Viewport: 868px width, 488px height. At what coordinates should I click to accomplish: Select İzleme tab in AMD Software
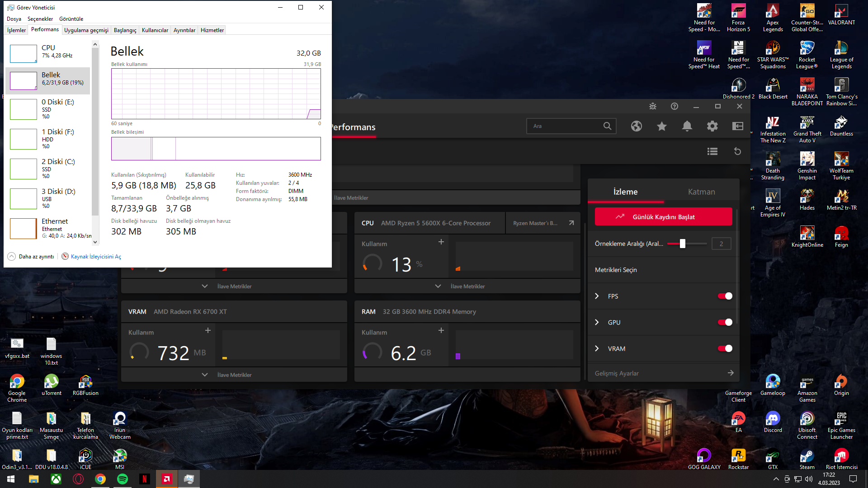(x=625, y=192)
